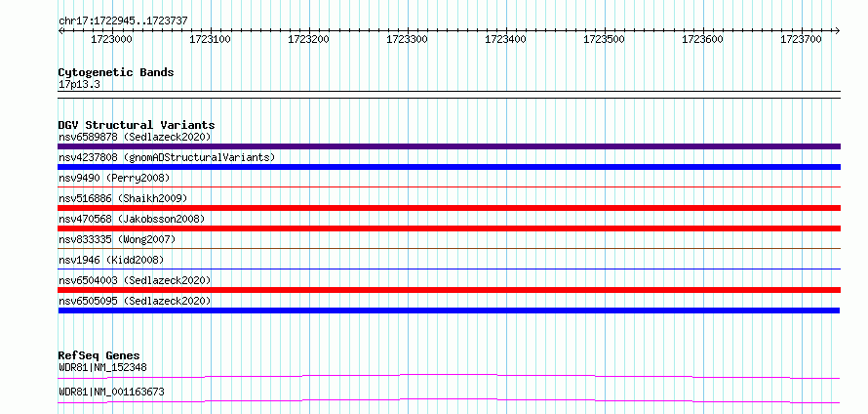Click the 1723200 ruler tick label

(308, 39)
